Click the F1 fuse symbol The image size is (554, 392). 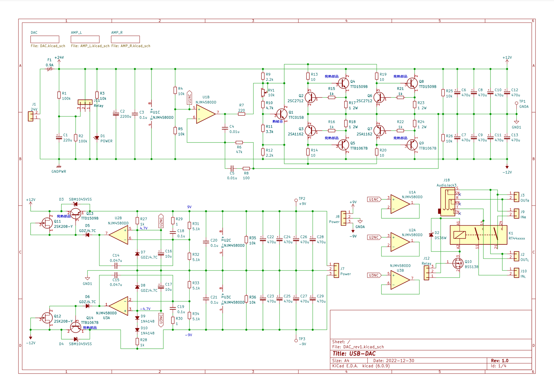(50, 69)
